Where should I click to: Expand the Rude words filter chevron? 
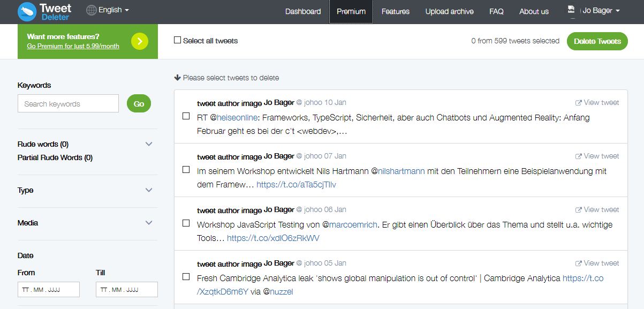149,144
